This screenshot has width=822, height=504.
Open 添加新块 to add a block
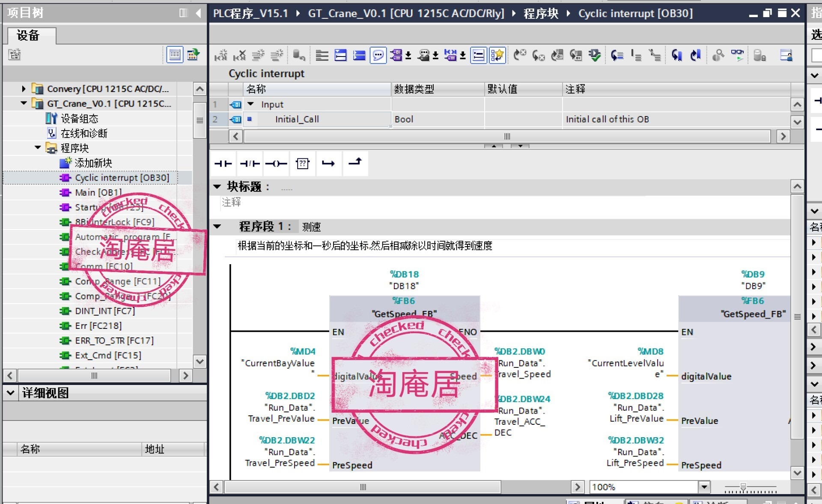pyautogui.click(x=93, y=163)
